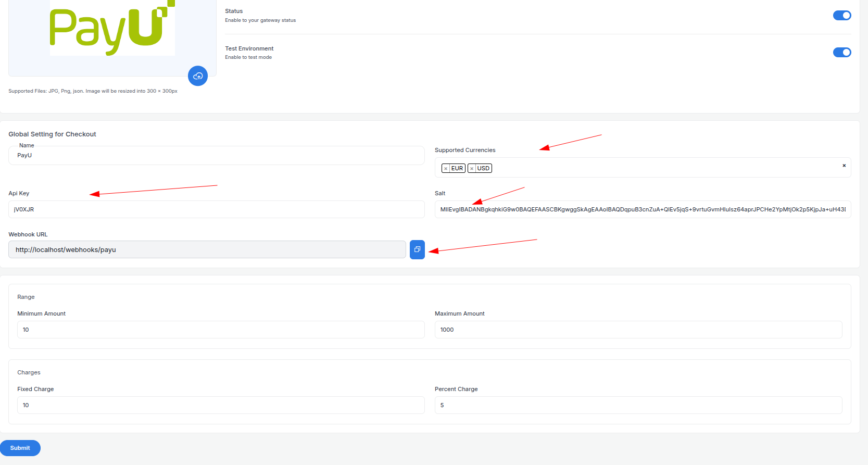
Task: Remove the EUR currency tag
Action: tap(446, 168)
